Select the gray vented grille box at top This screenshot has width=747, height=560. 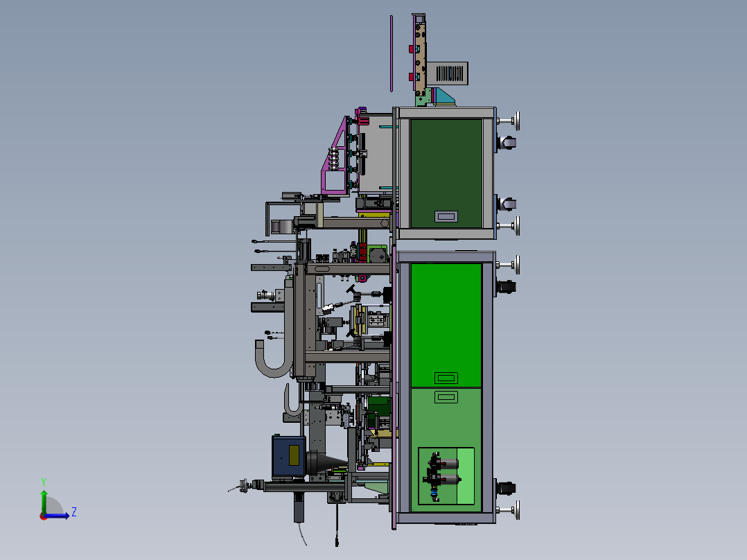pos(448,73)
